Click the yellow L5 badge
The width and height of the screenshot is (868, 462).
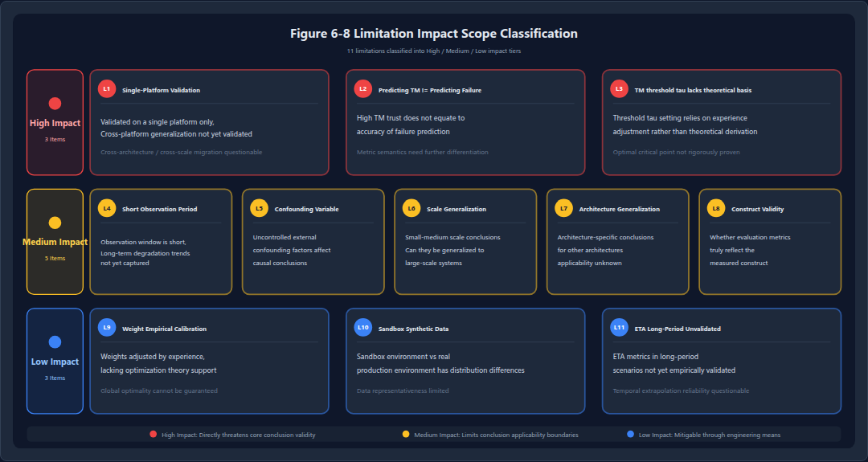[x=259, y=209]
